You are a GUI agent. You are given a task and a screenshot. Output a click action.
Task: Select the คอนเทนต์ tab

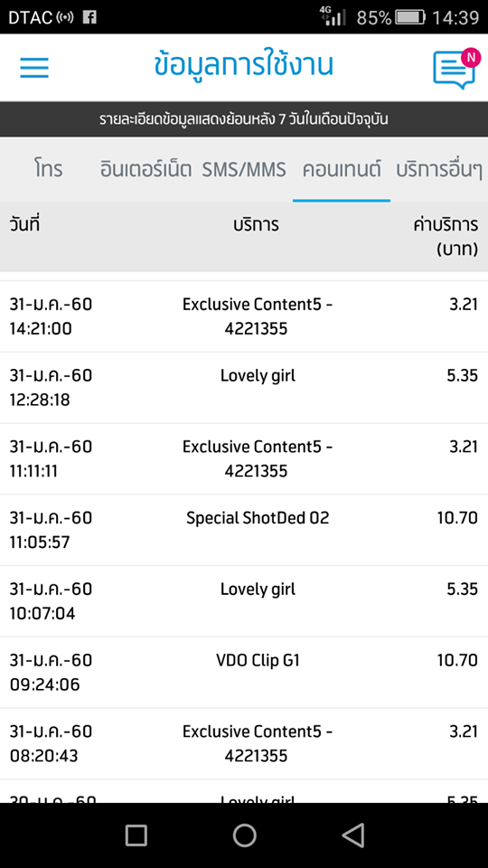coord(342,169)
